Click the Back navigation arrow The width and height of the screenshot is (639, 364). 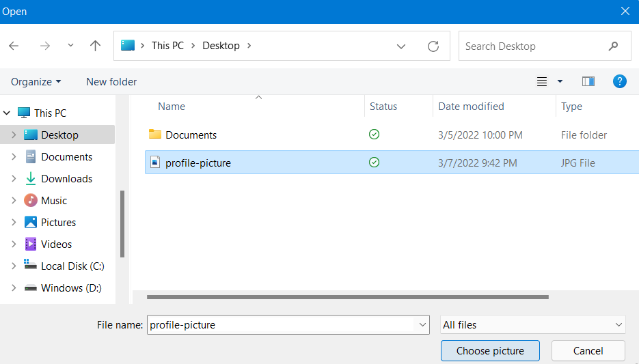(14, 46)
